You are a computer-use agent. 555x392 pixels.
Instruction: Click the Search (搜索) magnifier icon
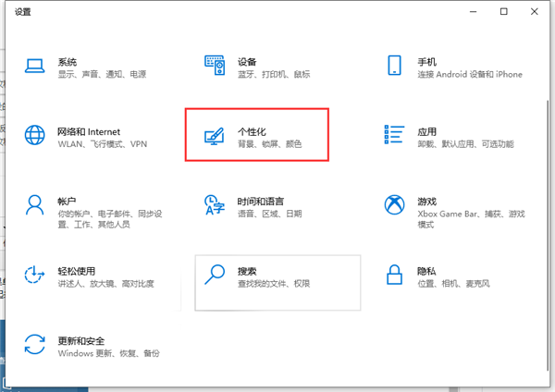pyautogui.click(x=215, y=275)
